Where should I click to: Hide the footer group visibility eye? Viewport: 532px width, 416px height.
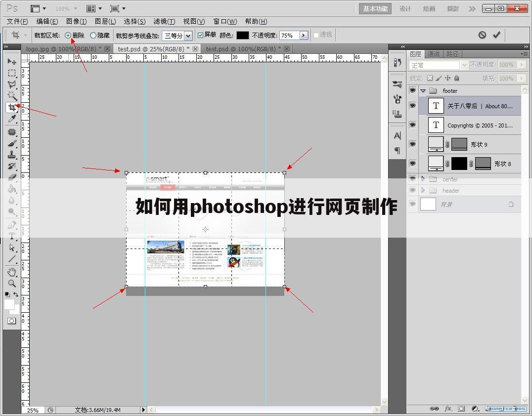click(412, 90)
